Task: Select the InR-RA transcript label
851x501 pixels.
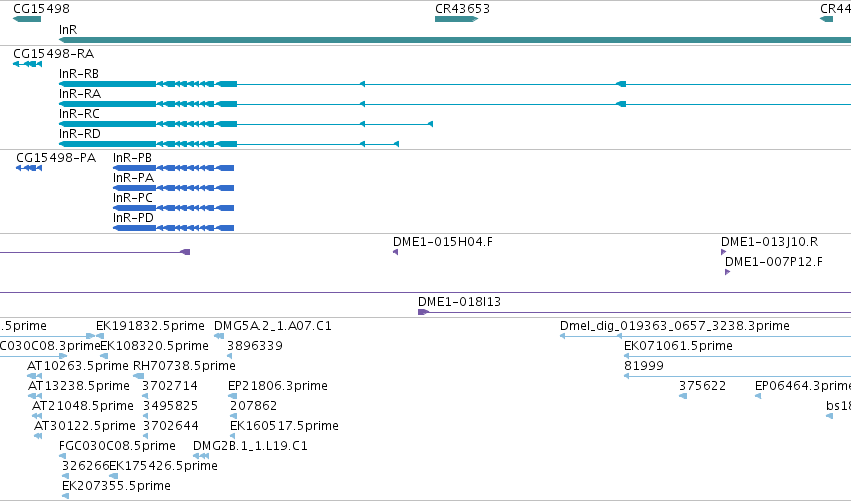Action: point(80,94)
